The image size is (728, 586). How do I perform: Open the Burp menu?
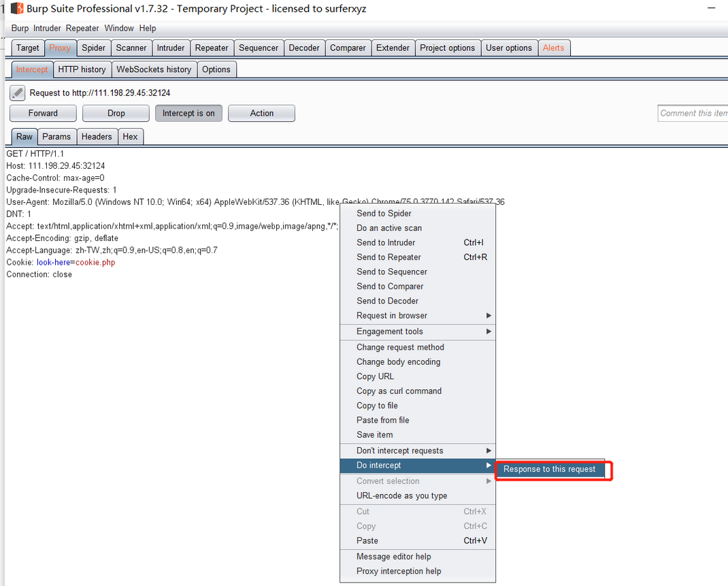click(x=20, y=29)
